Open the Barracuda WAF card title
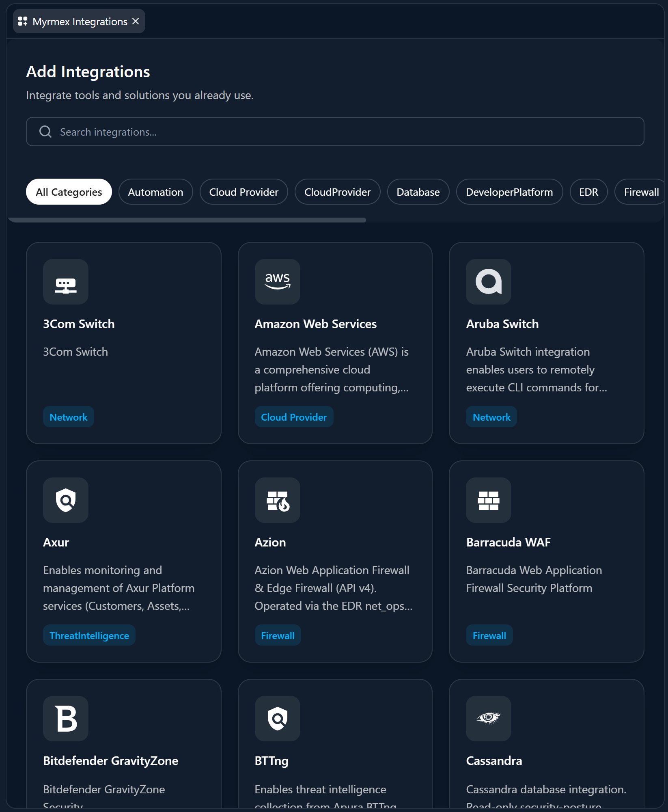The width and height of the screenshot is (668, 812). pos(509,542)
